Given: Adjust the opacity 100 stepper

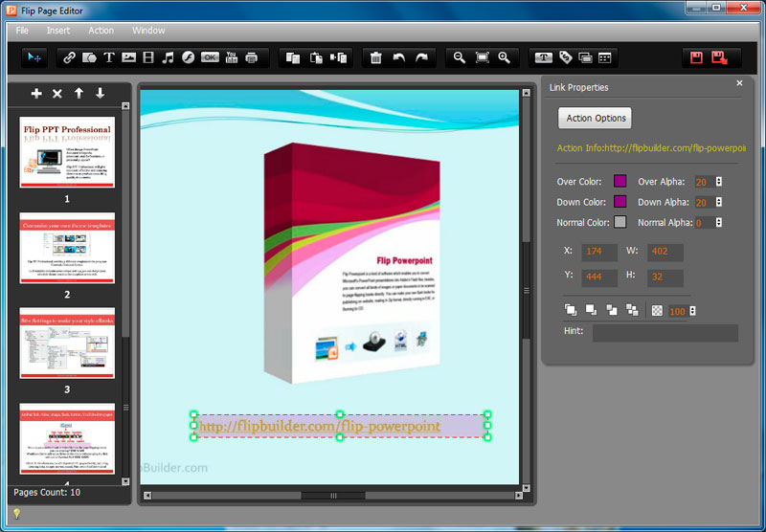Looking at the screenshot, I should 692,311.
